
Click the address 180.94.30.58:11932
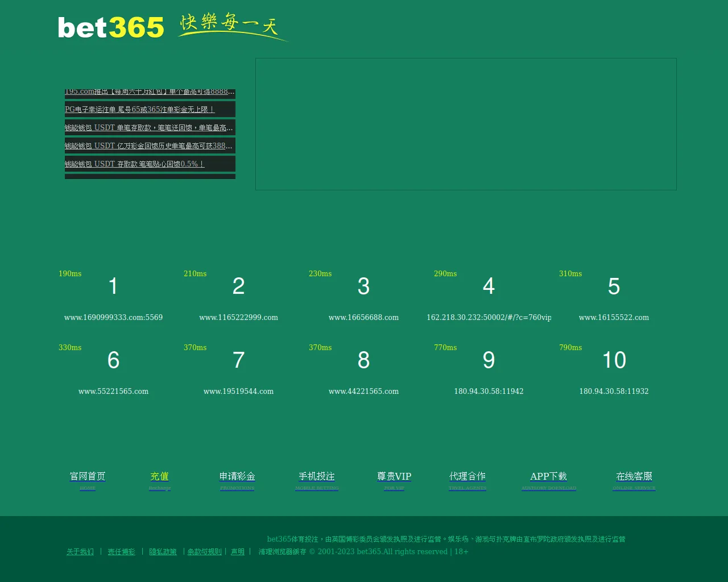(x=614, y=391)
